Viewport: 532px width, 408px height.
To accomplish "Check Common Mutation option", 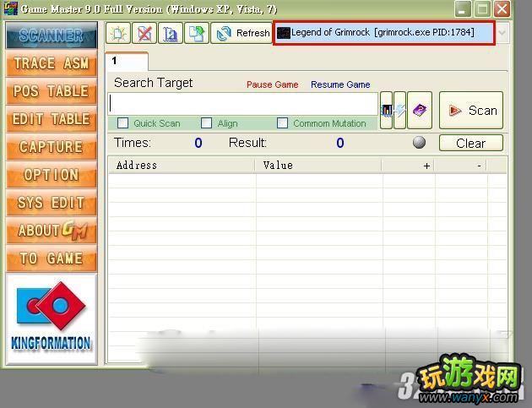I will (282, 122).
